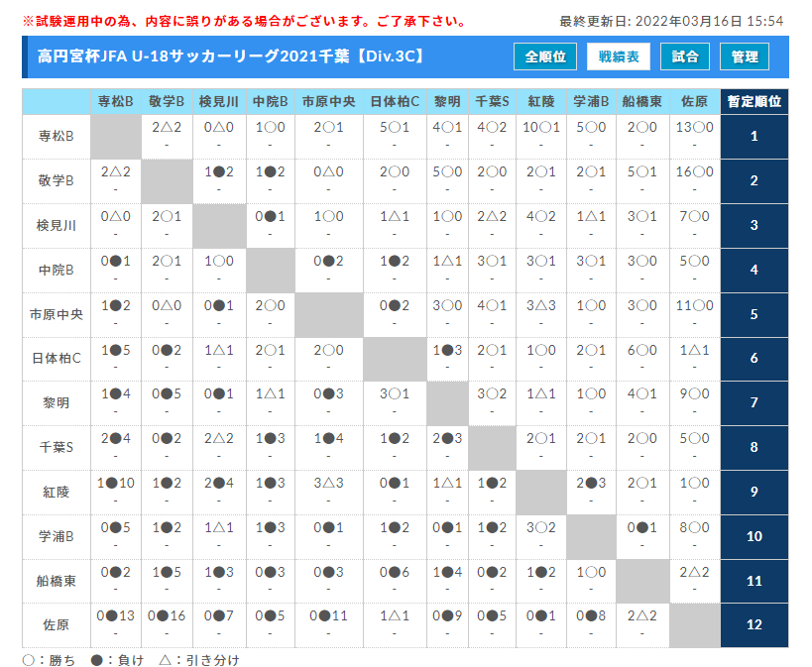Open the 試合 tab
812x667 pixels.
(x=685, y=56)
